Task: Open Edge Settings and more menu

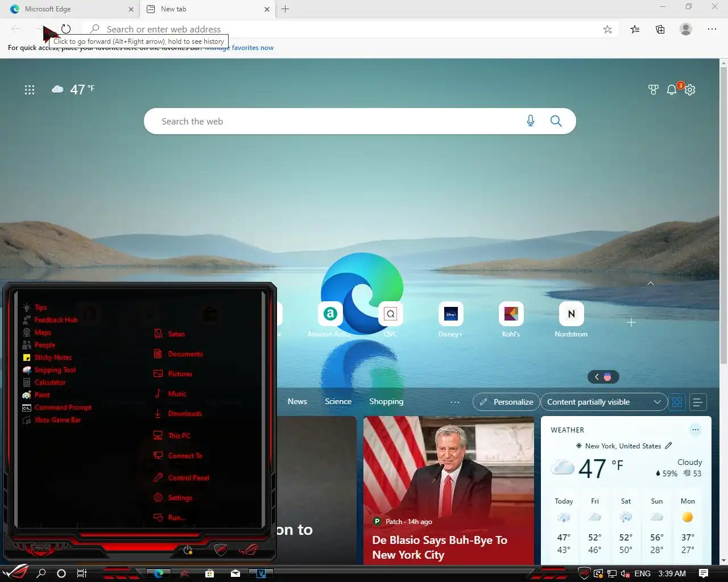Action: tap(712, 29)
